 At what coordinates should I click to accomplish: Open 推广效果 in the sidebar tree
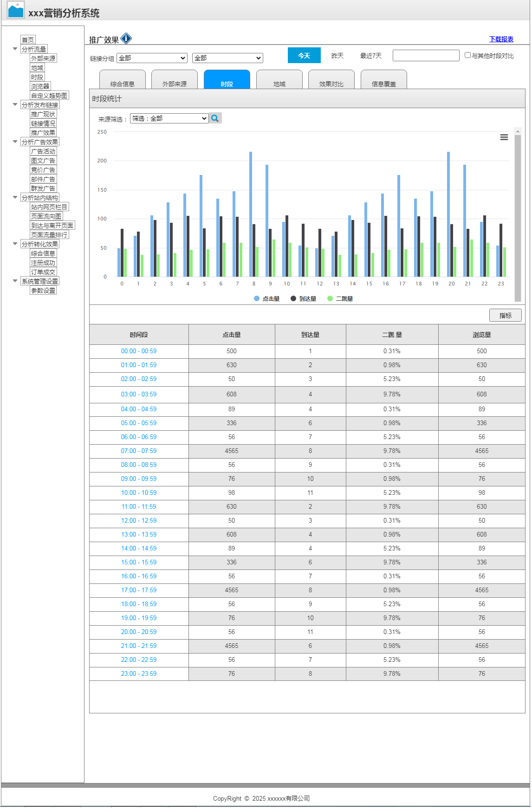point(43,133)
